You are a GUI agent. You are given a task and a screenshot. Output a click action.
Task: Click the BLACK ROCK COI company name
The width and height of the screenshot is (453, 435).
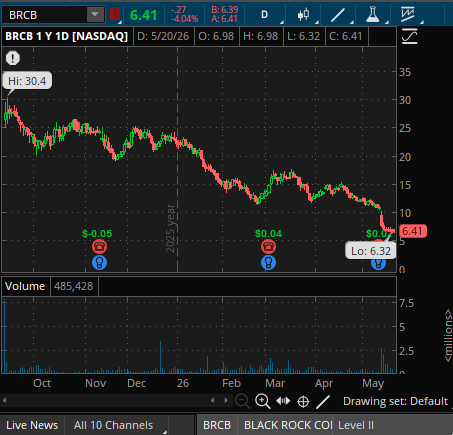coord(288,425)
